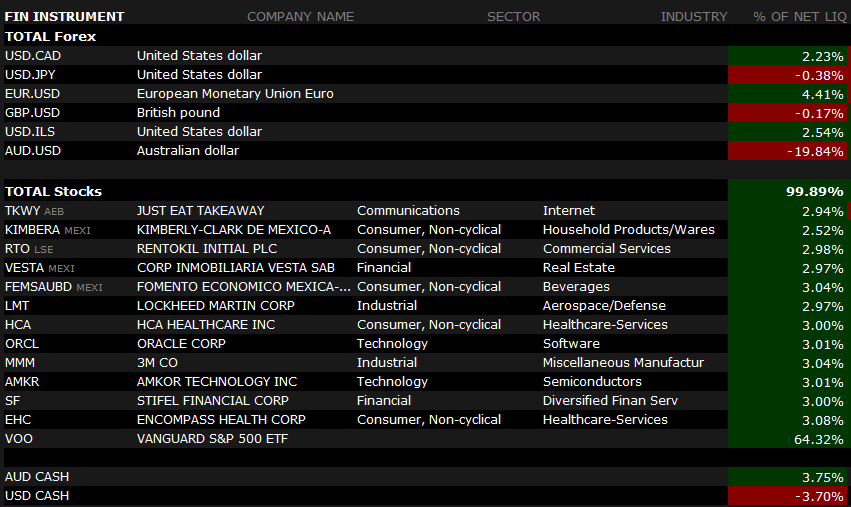Select the GBP.USD instrument
Screen dimensions: 851x507
pos(33,113)
